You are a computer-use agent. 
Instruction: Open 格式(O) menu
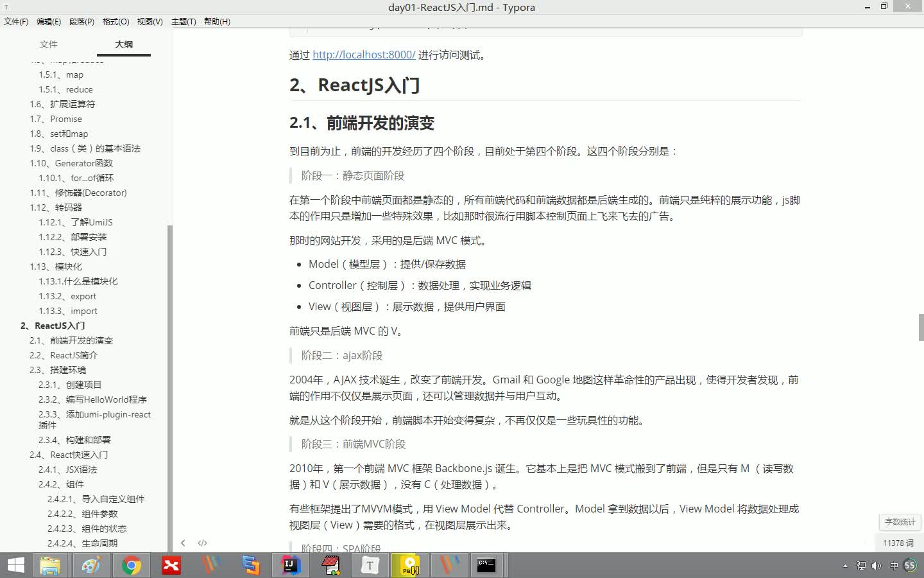pyautogui.click(x=116, y=21)
